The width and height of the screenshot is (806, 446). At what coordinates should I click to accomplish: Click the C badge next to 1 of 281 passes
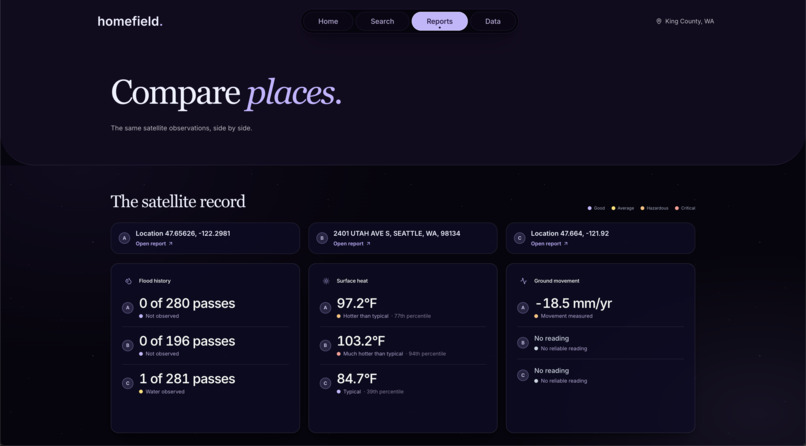(127, 383)
